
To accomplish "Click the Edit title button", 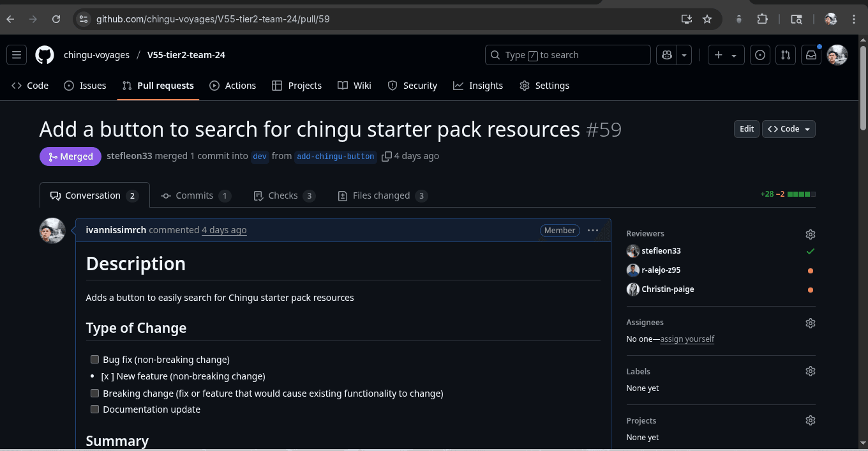I will pyautogui.click(x=747, y=129).
